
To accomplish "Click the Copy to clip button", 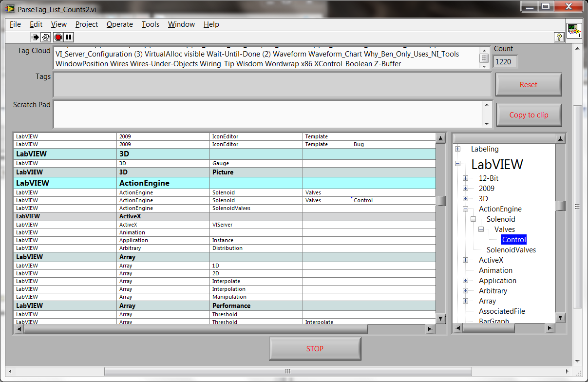I will pyautogui.click(x=529, y=115).
